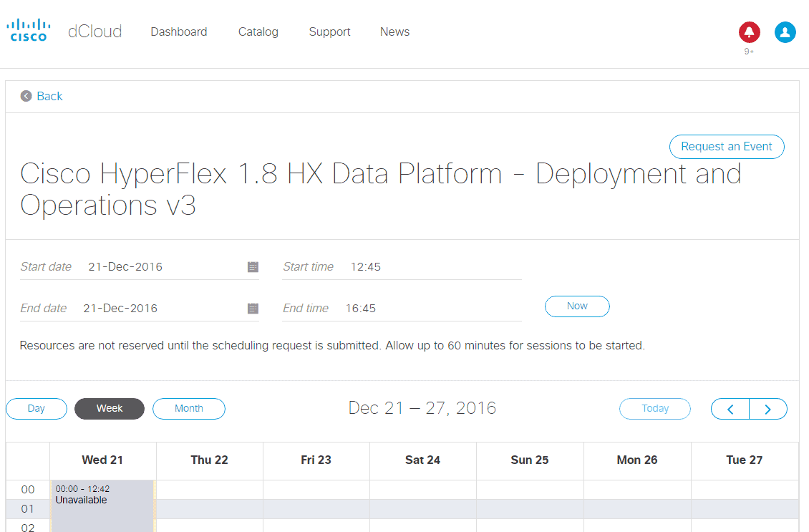Edit the End time field showing 16:45
809x532 pixels.
(402, 309)
